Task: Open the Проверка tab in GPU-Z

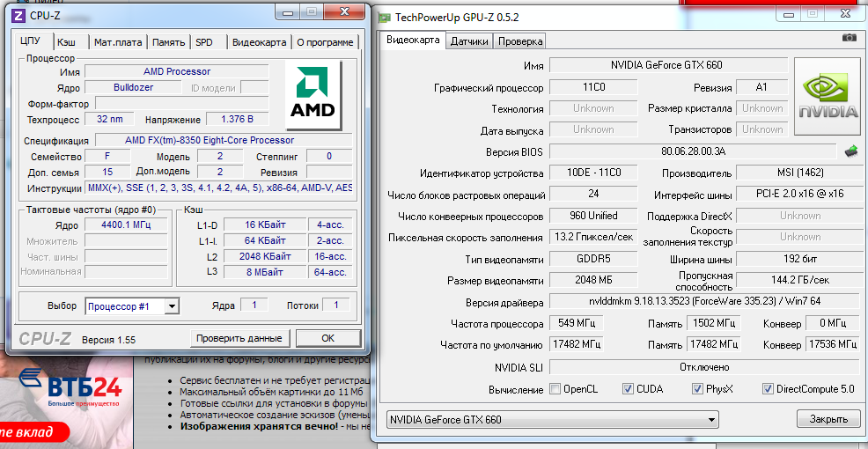Action: [519, 41]
